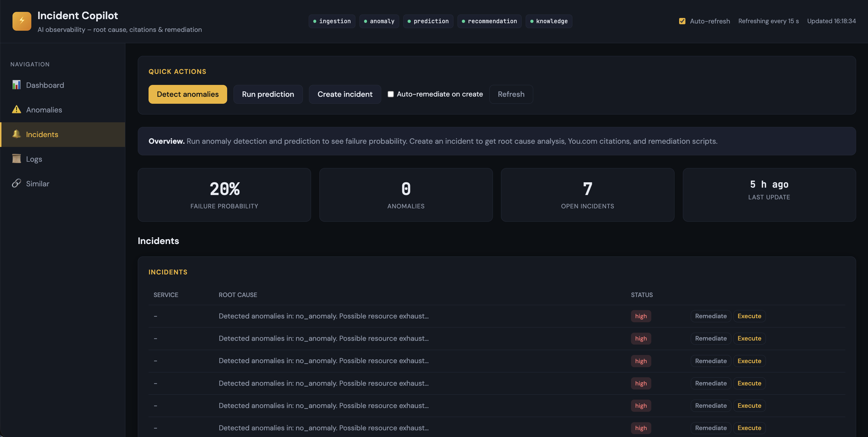
Task: Click Remediate on the first incident row
Action: (x=711, y=316)
